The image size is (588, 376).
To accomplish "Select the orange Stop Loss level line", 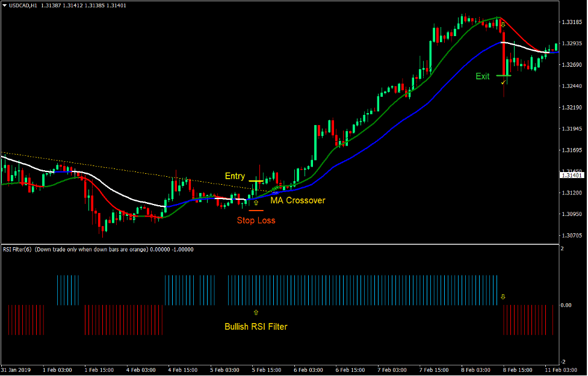I will (256, 211).
